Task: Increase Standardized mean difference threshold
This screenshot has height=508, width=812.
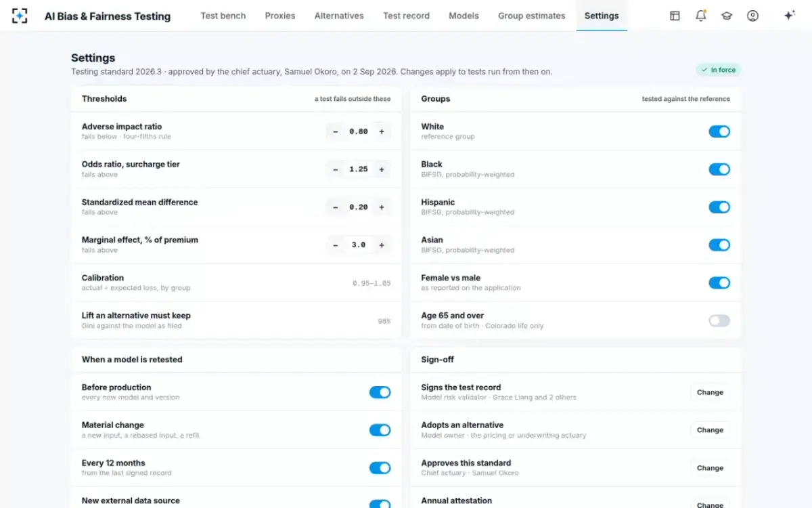Action: coord(382,207)
